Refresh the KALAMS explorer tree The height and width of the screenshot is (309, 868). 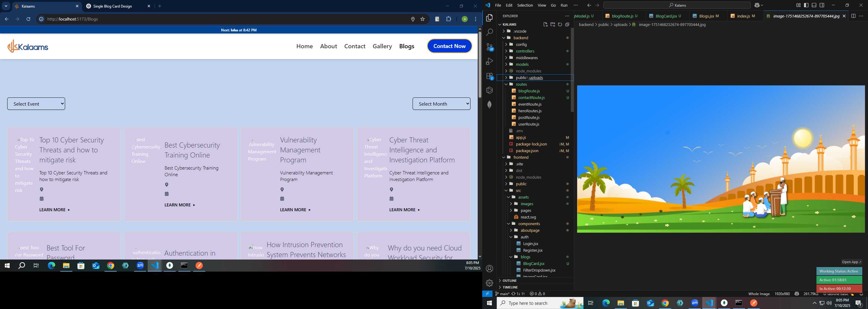click(560, 24)
